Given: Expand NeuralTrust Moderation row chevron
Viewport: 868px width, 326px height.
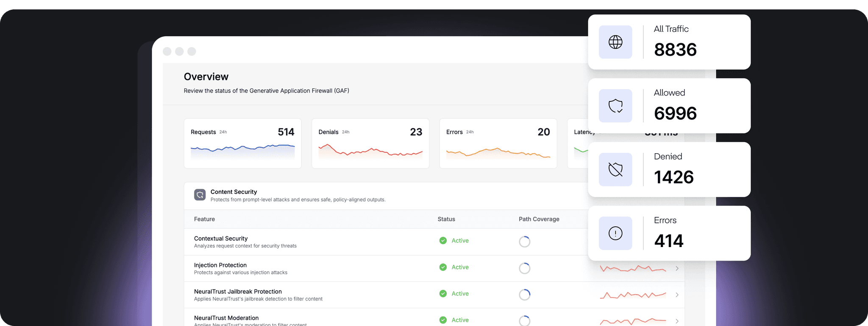Looking at the screenshot, I should tap(677, 321).
